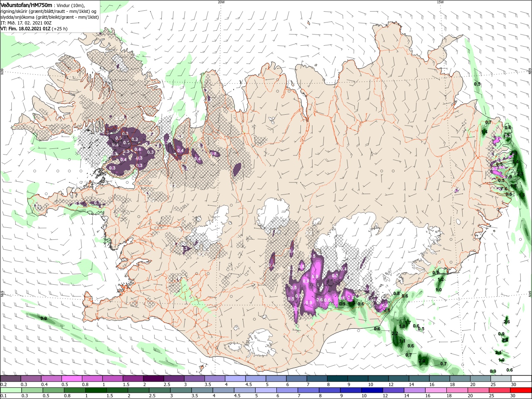Click the rain scale swatch starting at 0.8
Image resolution: width=532 pixels, height=399 pixels.
click(x=74, y=390)
